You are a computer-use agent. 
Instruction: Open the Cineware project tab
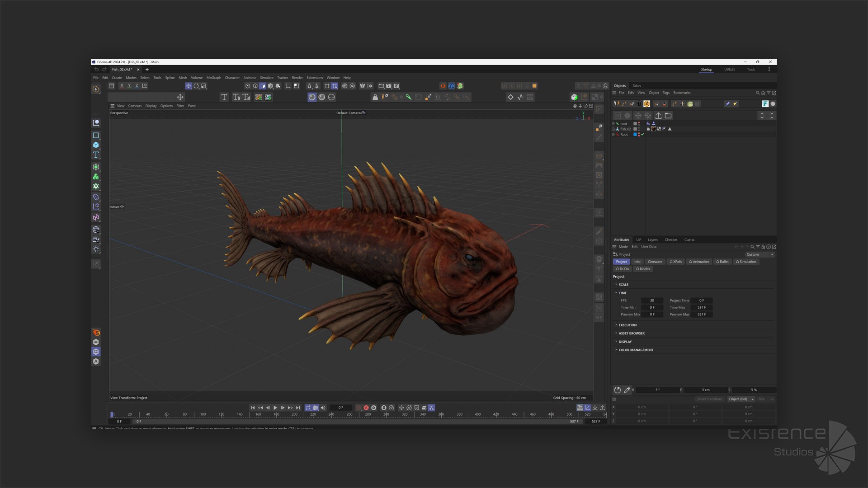point(655,262)
